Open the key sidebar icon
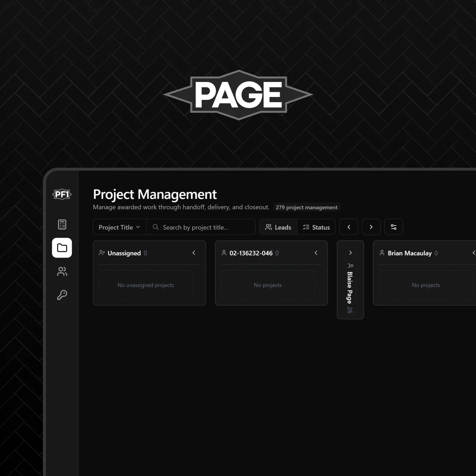This screenshot has height=476, width=476. (x=62, y=295)
